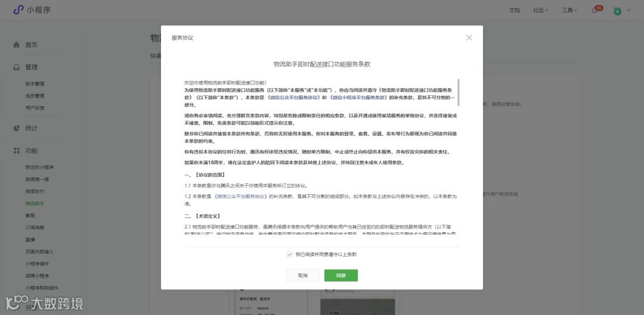Click the 服务协议 dialog title
This screenshot has width=644, height=315.
pos(182,38)
